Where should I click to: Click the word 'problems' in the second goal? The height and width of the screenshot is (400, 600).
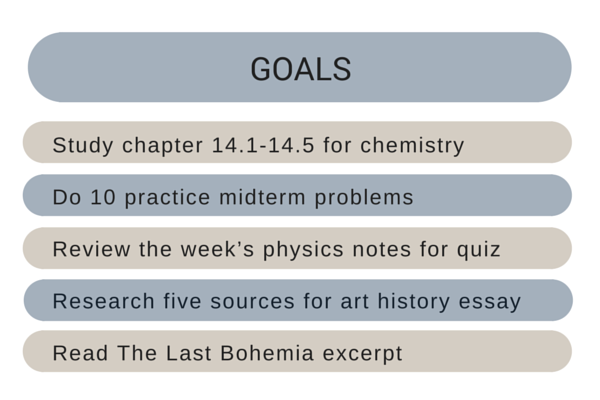pos(364,199)
